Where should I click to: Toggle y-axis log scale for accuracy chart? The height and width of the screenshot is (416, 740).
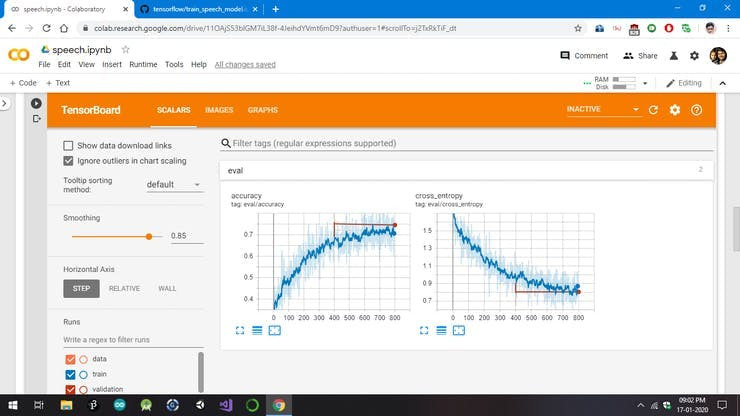[x=257, y=331]
